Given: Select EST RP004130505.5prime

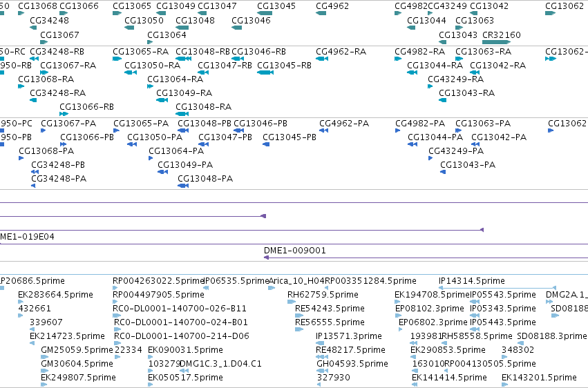Looking at the screenshot, I should coord(490,364).
